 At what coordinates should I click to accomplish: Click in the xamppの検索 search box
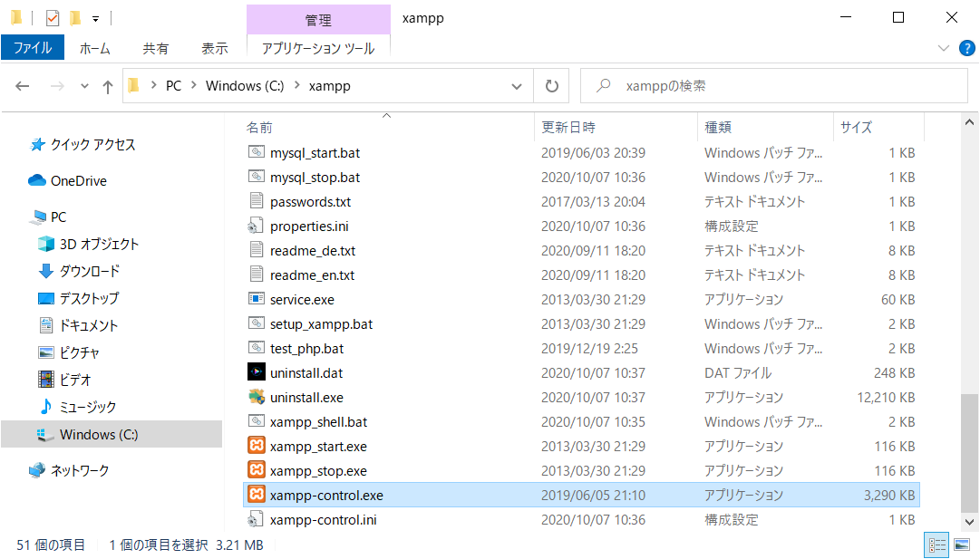click(773, 85)
